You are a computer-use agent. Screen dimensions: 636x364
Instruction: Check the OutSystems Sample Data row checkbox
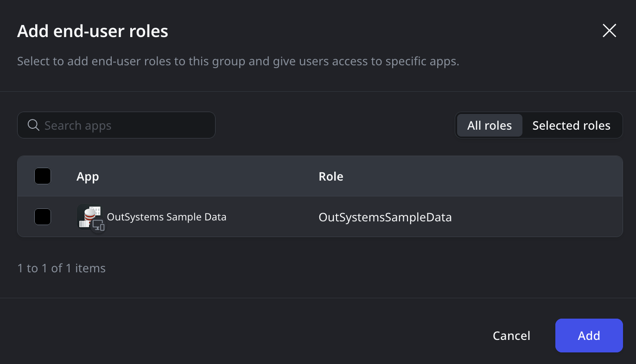click(x=43, y=217)
